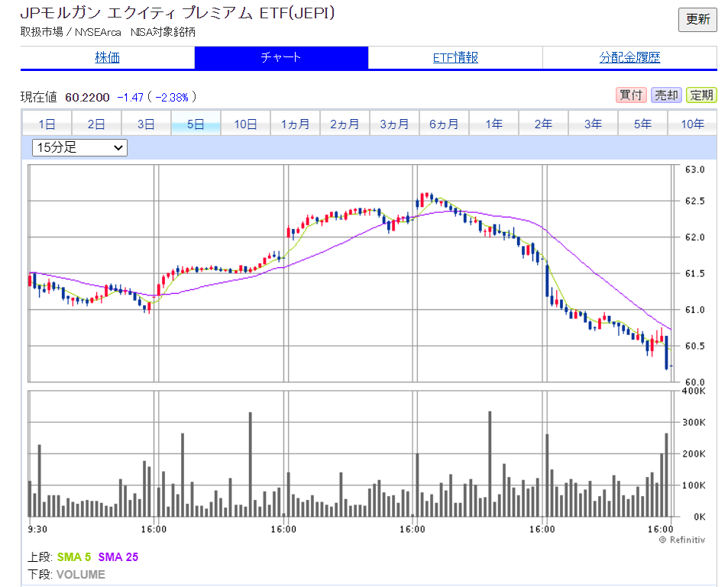Show the 3カ月 chart range

(395, 124)
